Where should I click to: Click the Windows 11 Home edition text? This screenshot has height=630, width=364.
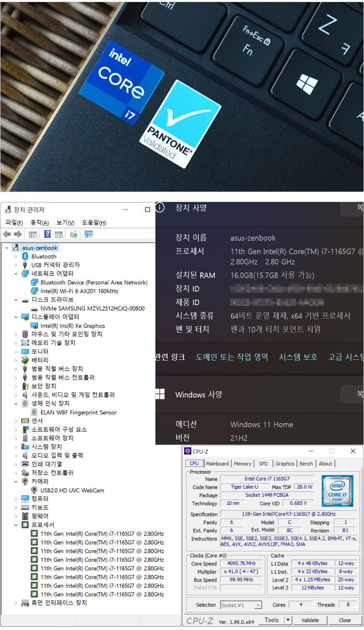tap(262, 424)
